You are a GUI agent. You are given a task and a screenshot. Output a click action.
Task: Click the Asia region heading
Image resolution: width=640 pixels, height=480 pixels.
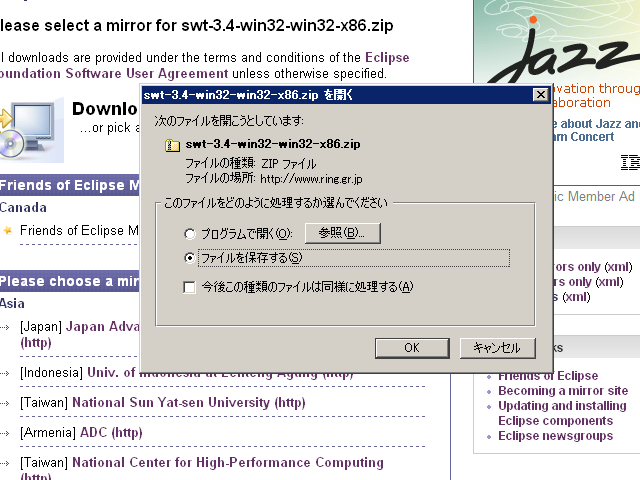coord(12,303)
